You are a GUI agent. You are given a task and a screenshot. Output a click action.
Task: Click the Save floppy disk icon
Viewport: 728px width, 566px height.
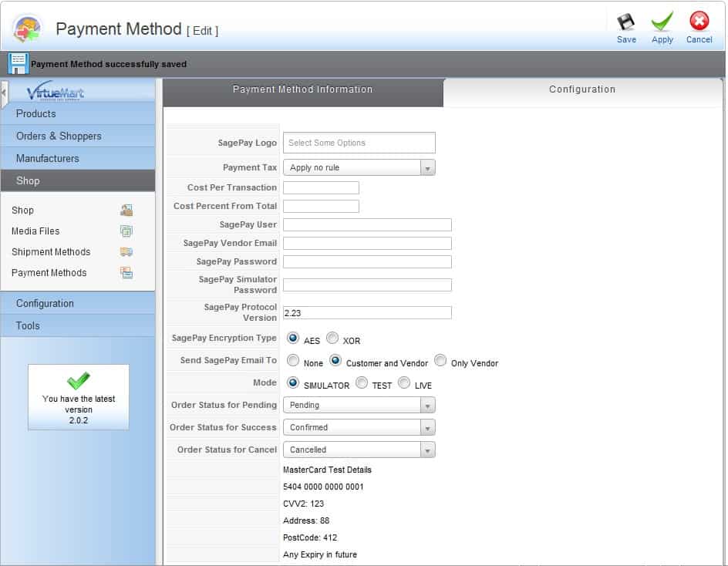(626, 22)
